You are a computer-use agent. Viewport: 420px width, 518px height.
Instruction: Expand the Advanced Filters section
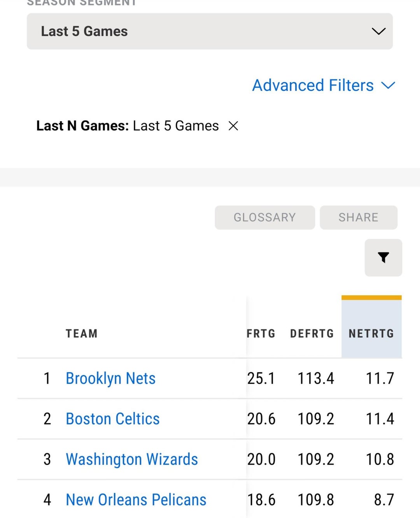point(313,86)
